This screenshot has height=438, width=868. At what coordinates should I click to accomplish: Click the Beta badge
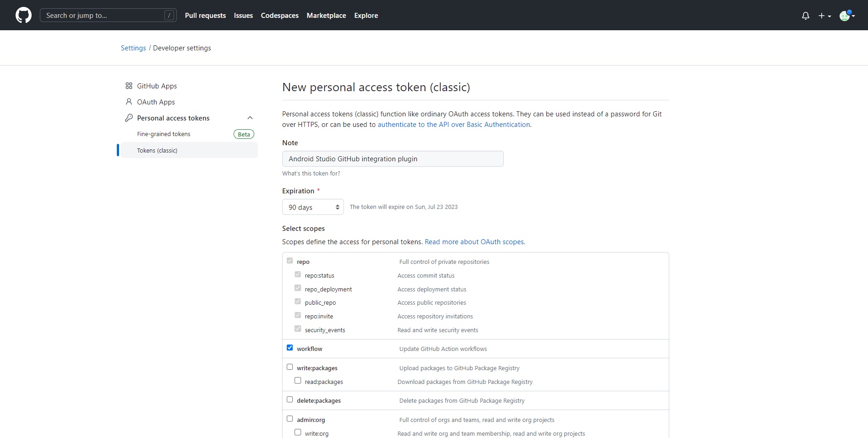(244, 134)
